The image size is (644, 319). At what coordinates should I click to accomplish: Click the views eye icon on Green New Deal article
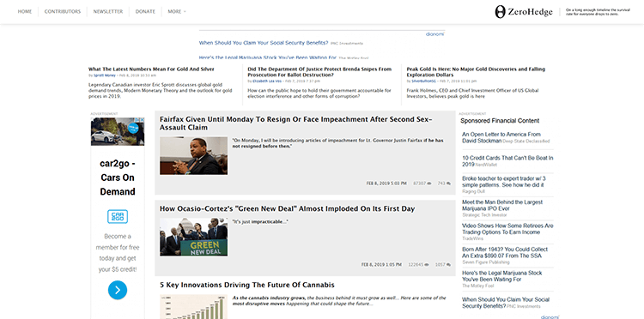tap(427, 265)
